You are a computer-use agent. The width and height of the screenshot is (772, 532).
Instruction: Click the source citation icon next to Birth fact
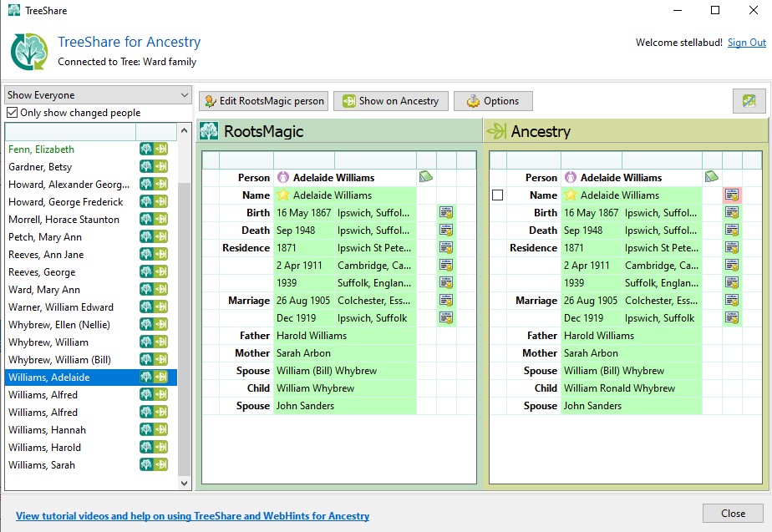point(446,212)
